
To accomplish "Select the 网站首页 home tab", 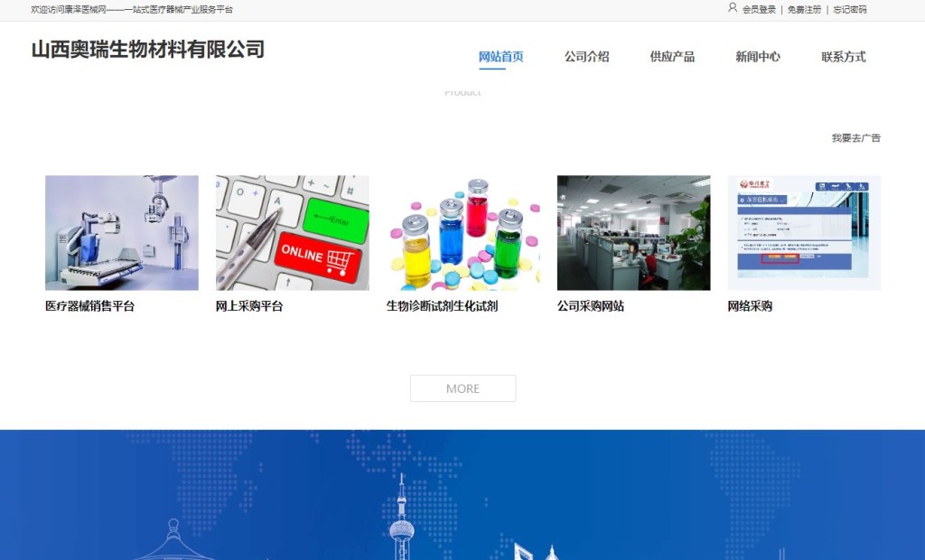I will pyautogui.click(x=502, y=56).
